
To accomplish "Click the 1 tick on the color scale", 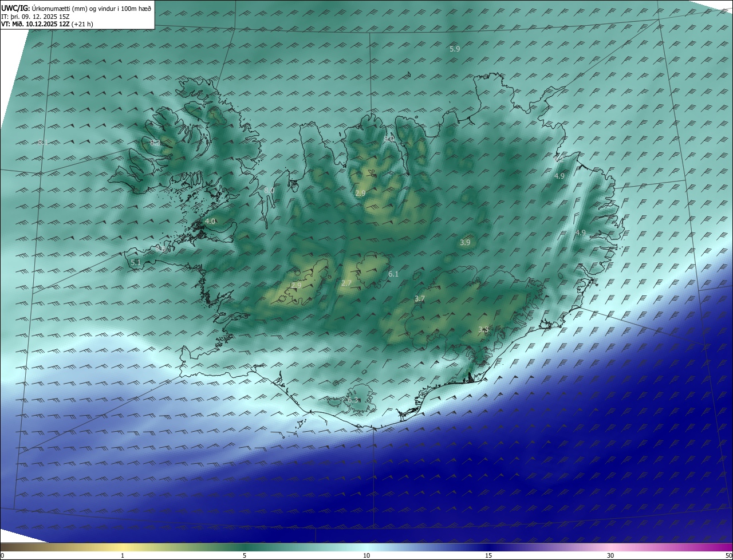I will point(123,555).
